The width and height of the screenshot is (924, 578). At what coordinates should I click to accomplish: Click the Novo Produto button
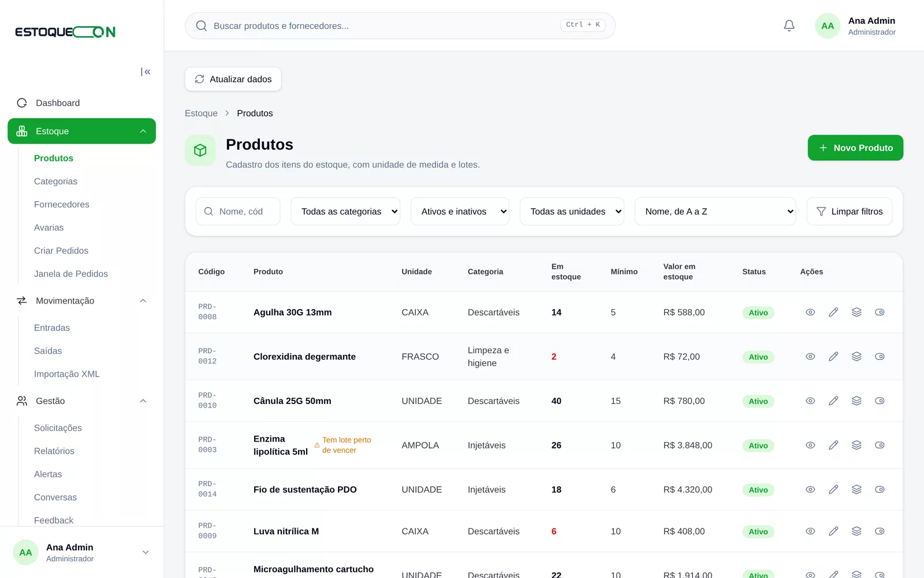pos(855,148)
